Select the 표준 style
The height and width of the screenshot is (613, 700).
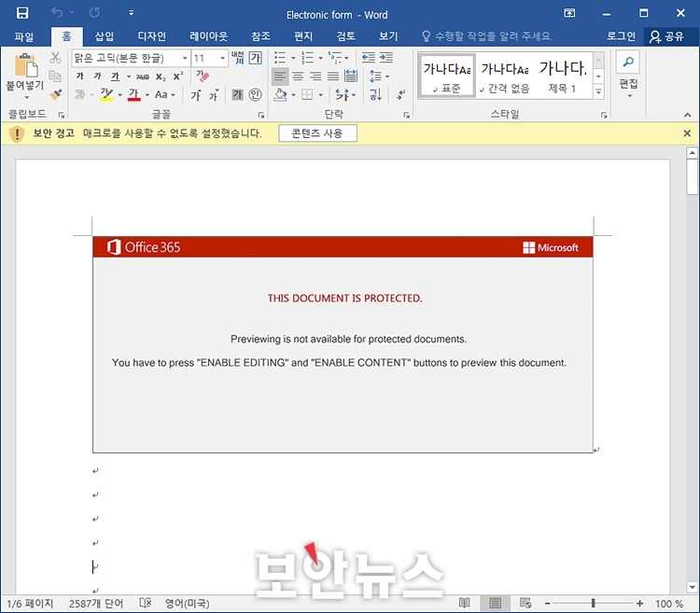click(x=446, y=76)
